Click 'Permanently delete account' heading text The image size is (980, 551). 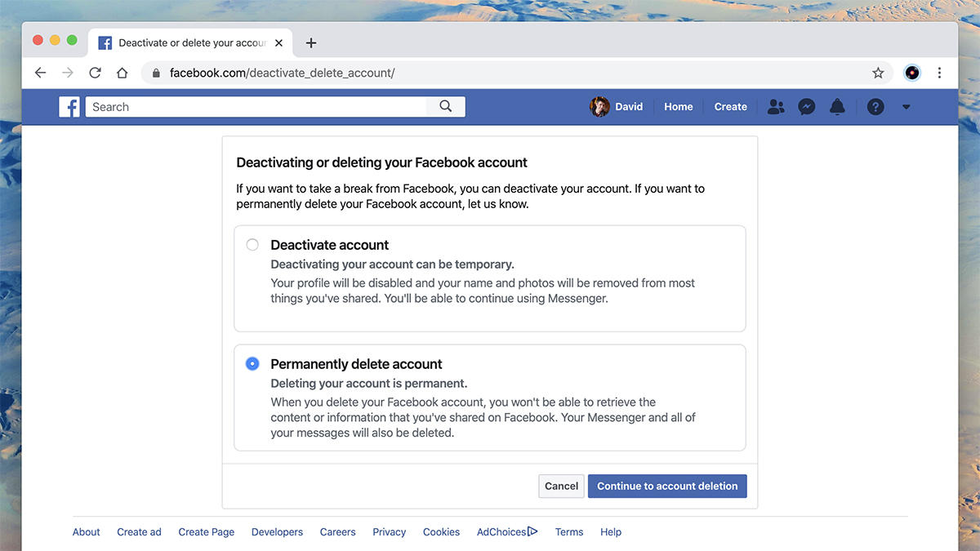tap(357, 364)
